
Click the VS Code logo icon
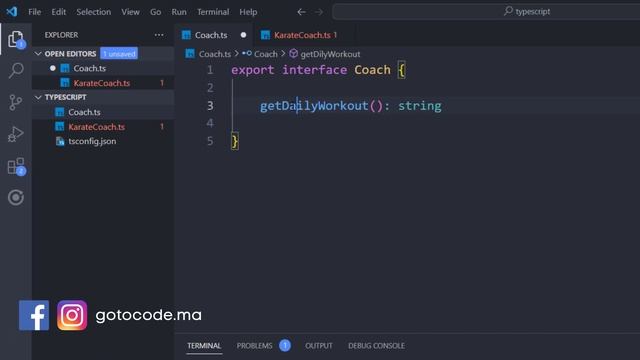[11, 11]
